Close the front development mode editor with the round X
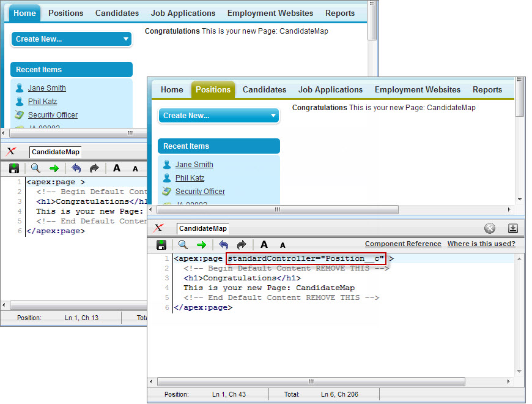The width and height of the screenshot is (532, 404). click(490, 228)
